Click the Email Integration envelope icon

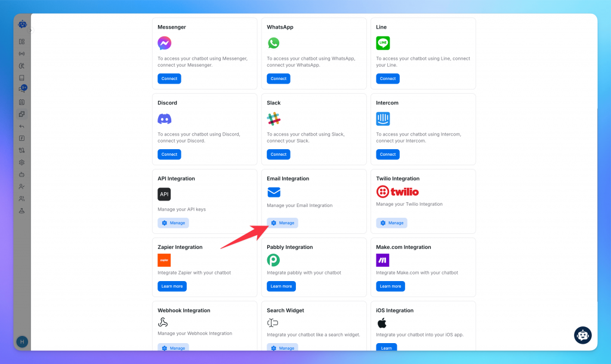(274, 193)
